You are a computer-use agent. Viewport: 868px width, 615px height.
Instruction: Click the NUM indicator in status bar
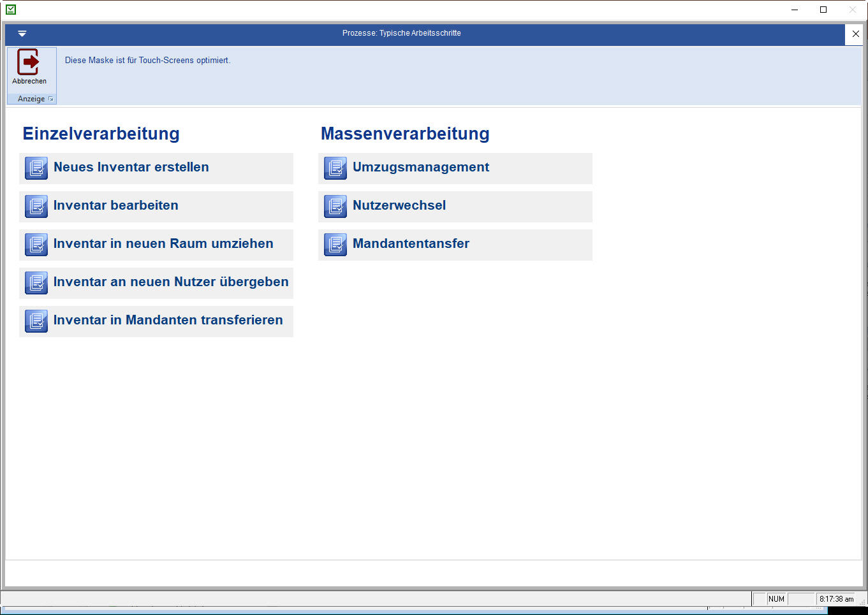coord(776,599)
